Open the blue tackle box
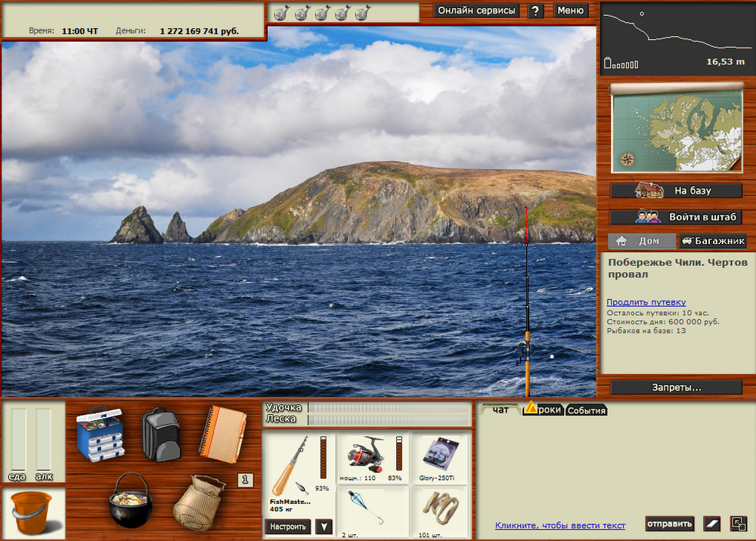756x541 pixels. (99, 434)
